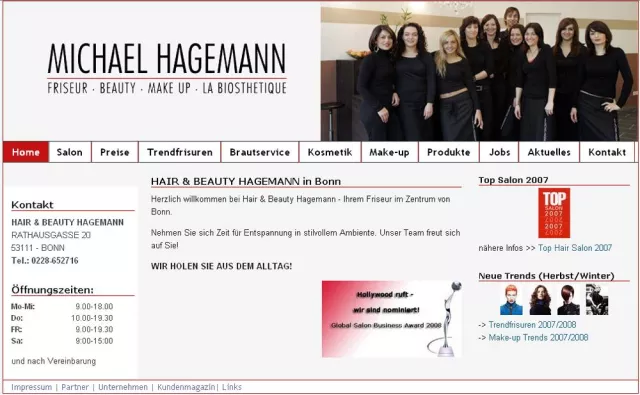640x395 pixels.
Task: Open the Home navigation tab
Action: coord(26,152)
